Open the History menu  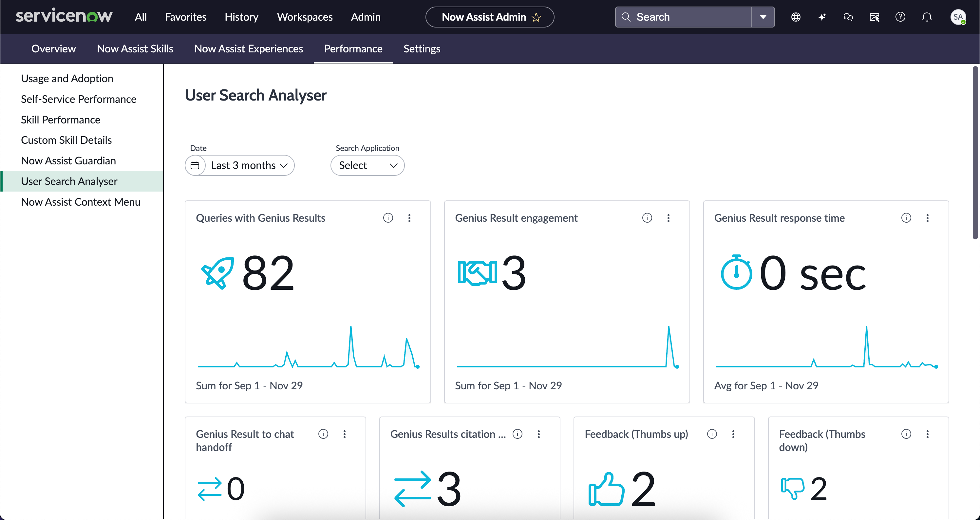[242, 17]
